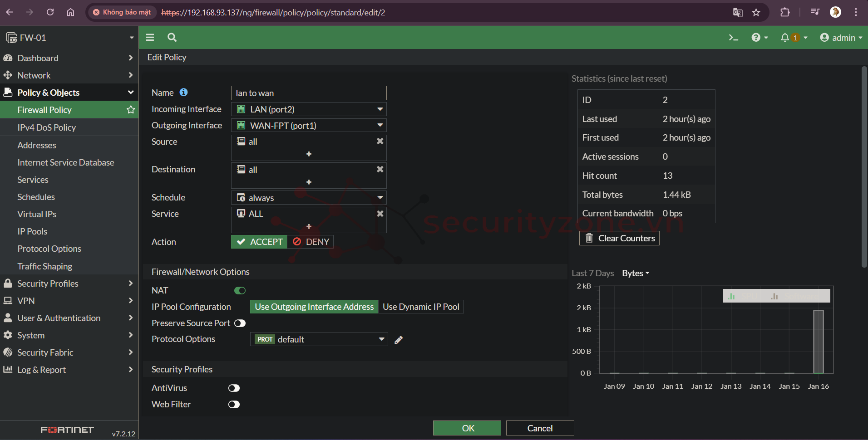Remove the ALL service entry

click(x=380, y=214)
